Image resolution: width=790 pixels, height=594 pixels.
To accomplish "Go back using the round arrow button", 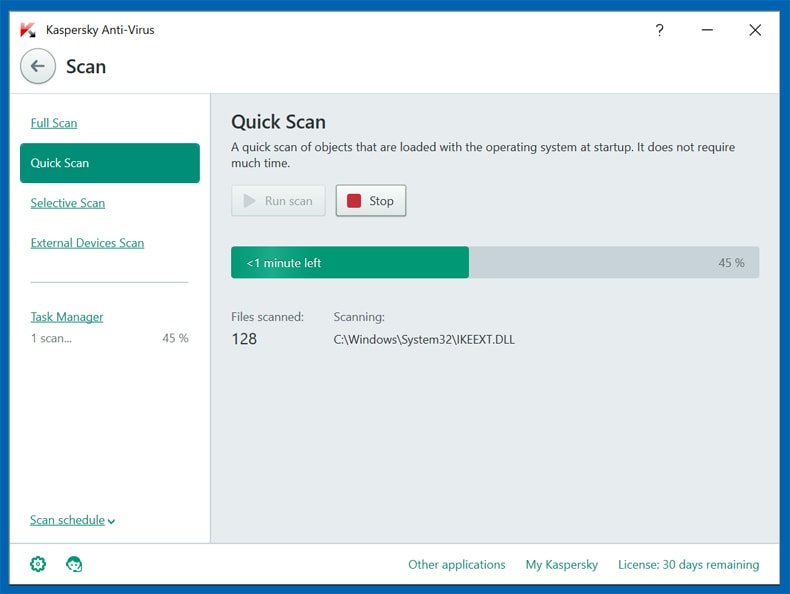I will click(x=38, y=66).
